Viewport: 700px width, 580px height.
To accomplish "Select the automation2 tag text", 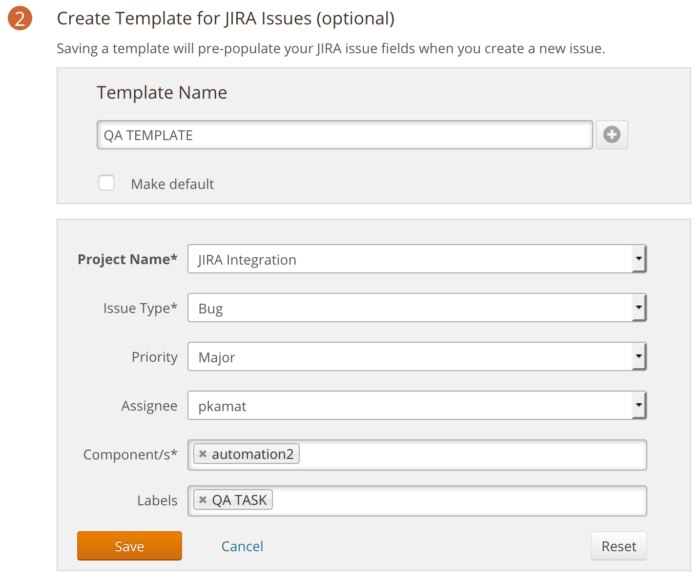I will click(252, 455).
